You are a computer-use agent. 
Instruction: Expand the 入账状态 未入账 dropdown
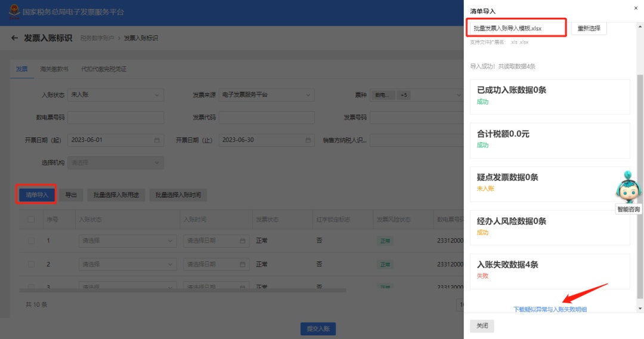click(x=116, y=95)
